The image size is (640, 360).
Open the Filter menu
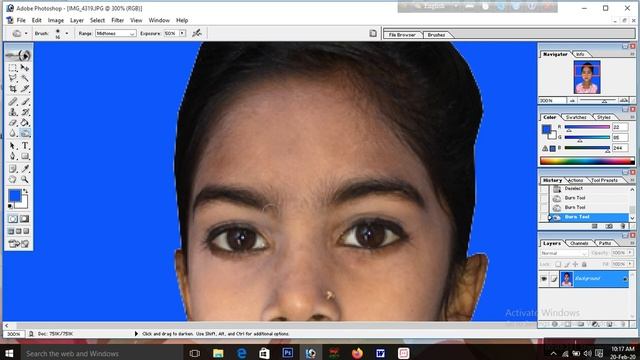(x=118, y=20)
